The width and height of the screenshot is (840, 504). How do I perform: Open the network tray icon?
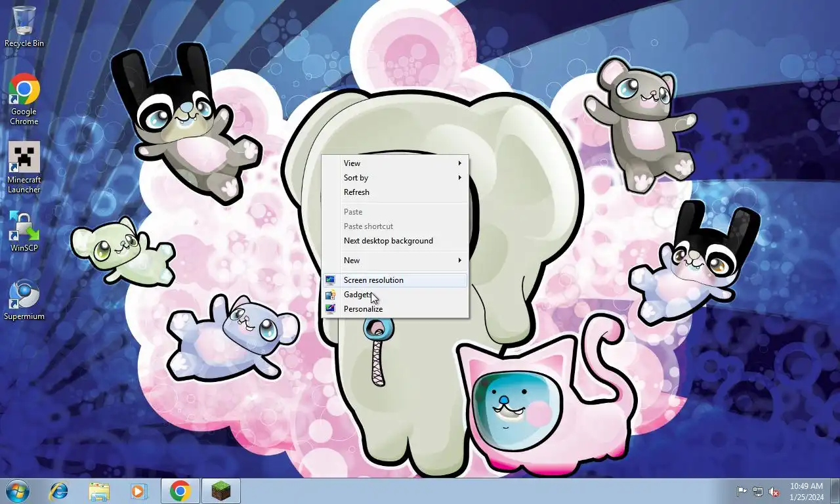point(758,492)
